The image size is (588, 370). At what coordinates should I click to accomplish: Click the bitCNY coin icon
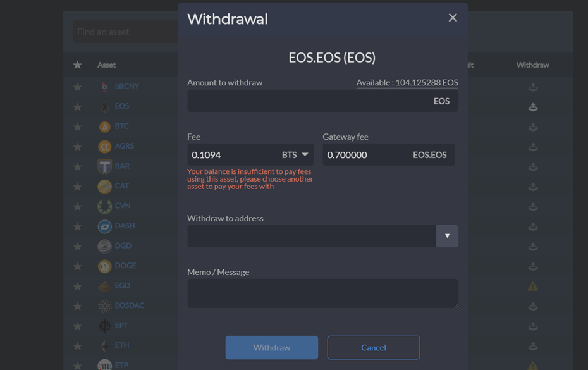click(104, 87)
